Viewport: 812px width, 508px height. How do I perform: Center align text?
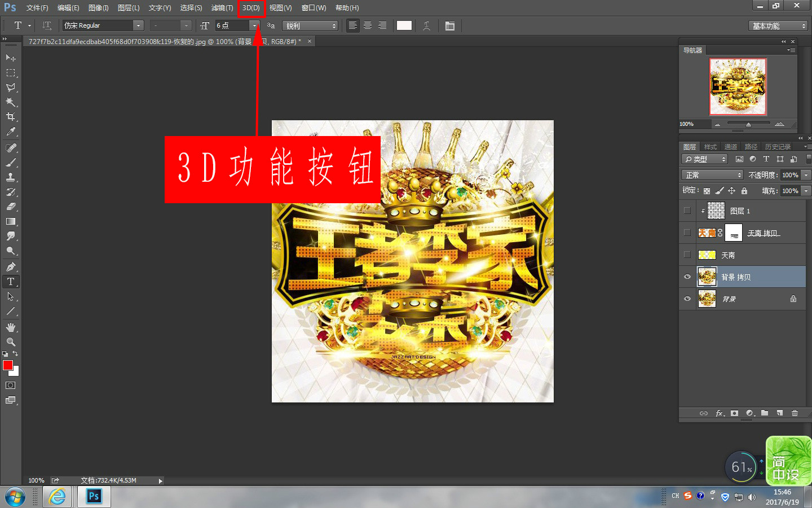point(368,25)
